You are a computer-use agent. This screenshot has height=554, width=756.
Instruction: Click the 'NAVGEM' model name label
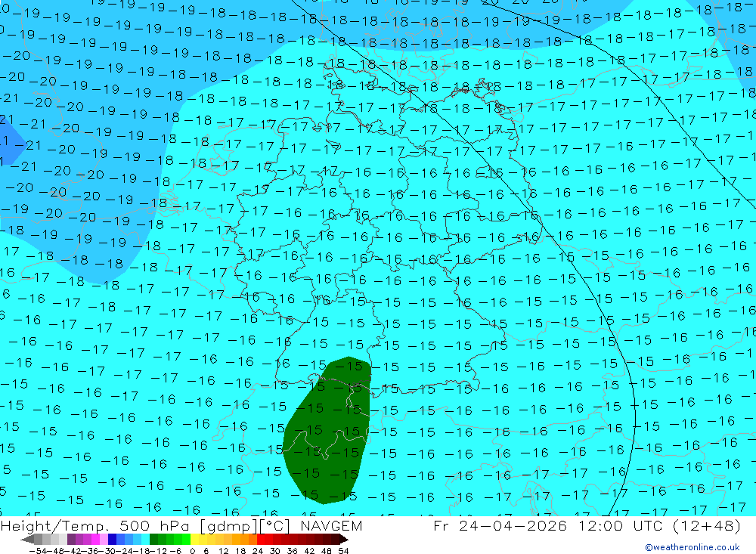[x=331, y=525]
